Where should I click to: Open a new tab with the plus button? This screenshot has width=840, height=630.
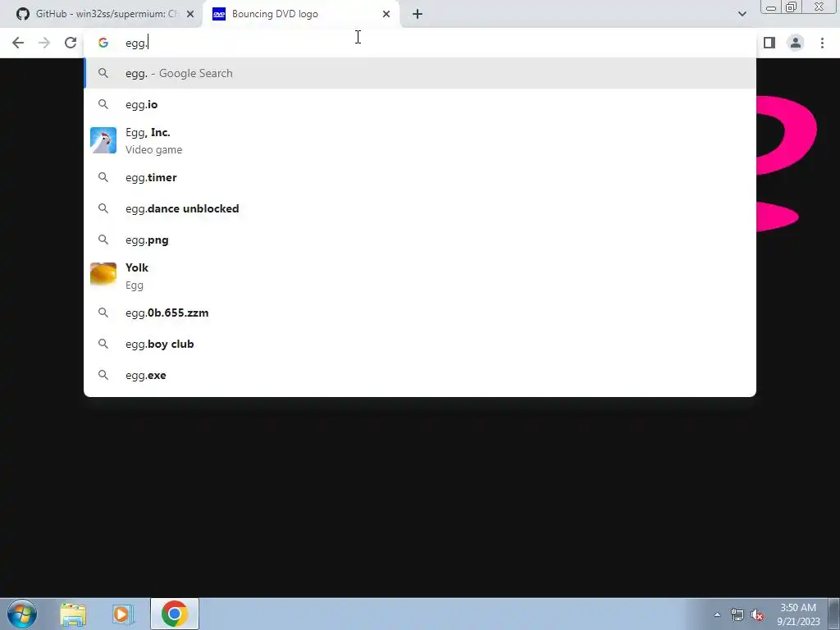418,14
